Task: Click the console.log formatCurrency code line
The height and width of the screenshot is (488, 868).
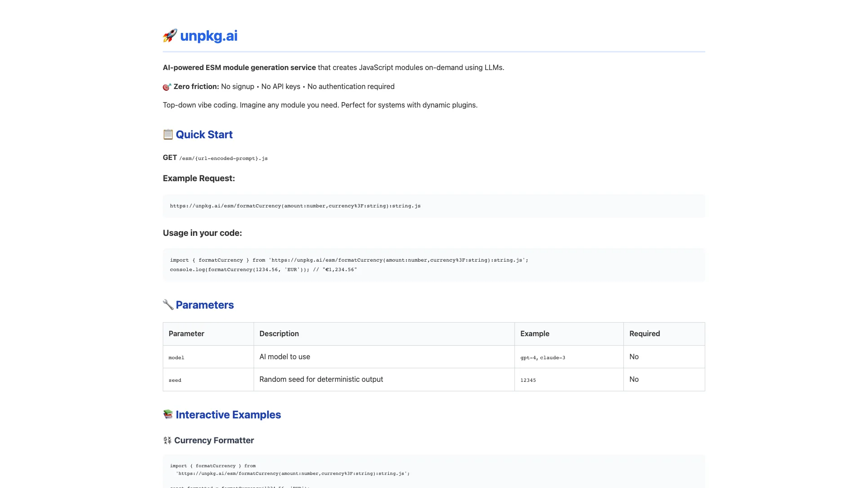Action: pyautogui.click(x=264, y=270)
